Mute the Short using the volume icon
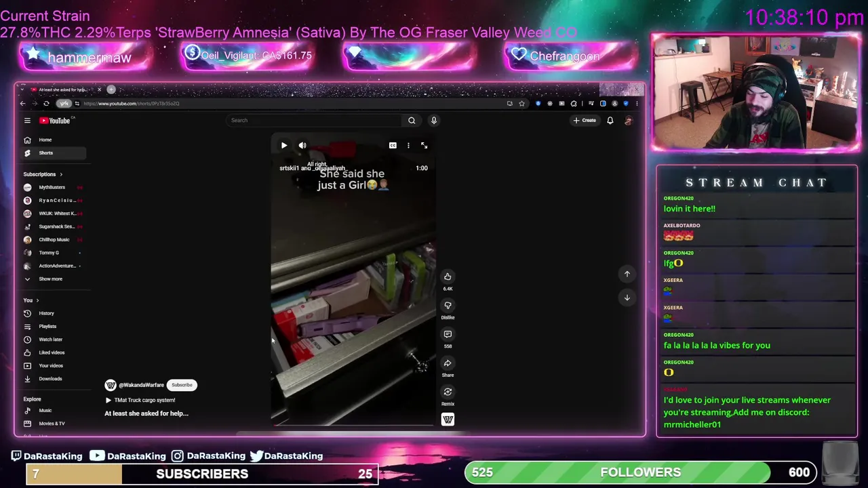The height and width of the screenshot is (488, 868). [302, 146]
